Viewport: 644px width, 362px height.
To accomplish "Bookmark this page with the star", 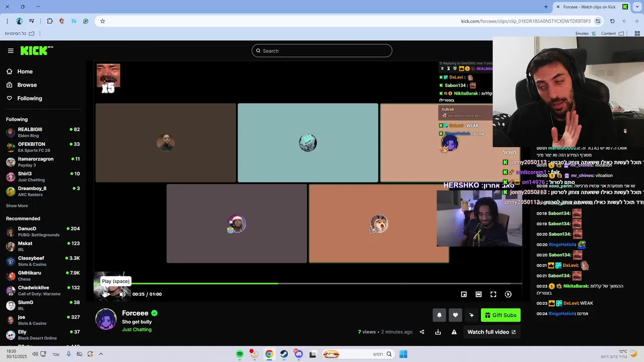I will (x=103, y=21).
